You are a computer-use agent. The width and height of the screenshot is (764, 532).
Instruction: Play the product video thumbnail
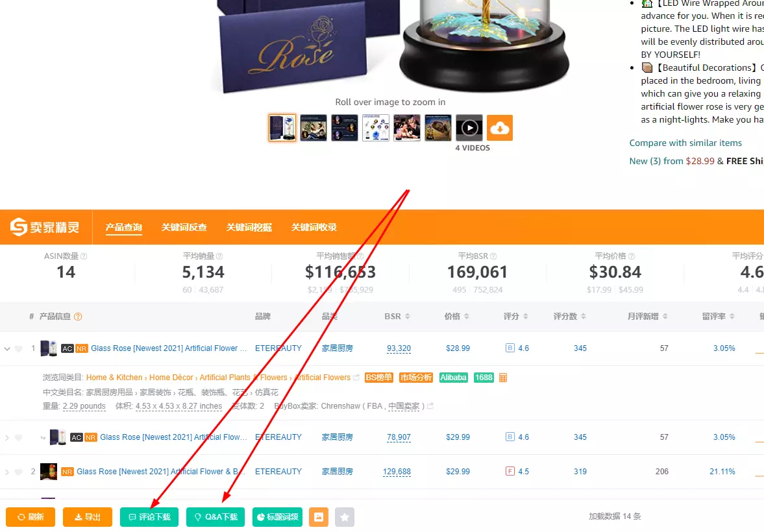[x=469, y=128]
